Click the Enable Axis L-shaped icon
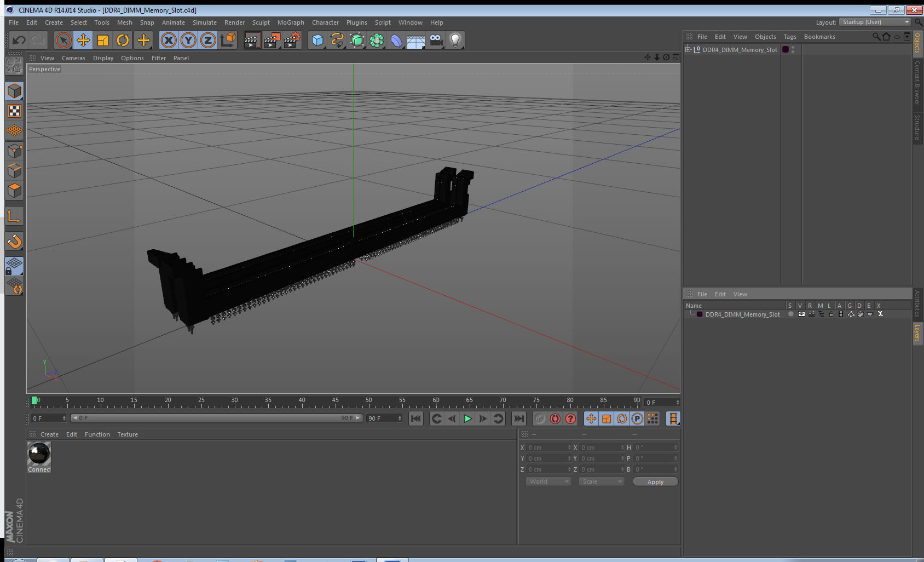 (x=14, y=216)
